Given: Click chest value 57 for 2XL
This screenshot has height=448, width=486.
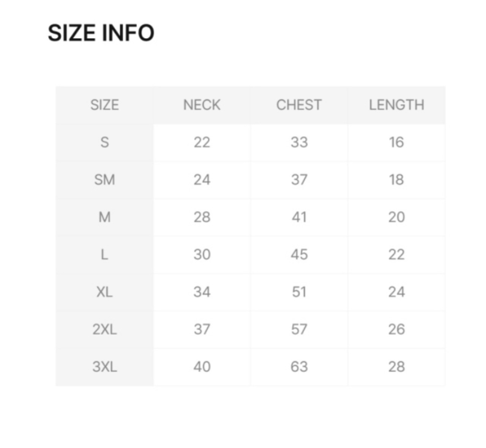Looking at the screenshot, I should point(299,329).
